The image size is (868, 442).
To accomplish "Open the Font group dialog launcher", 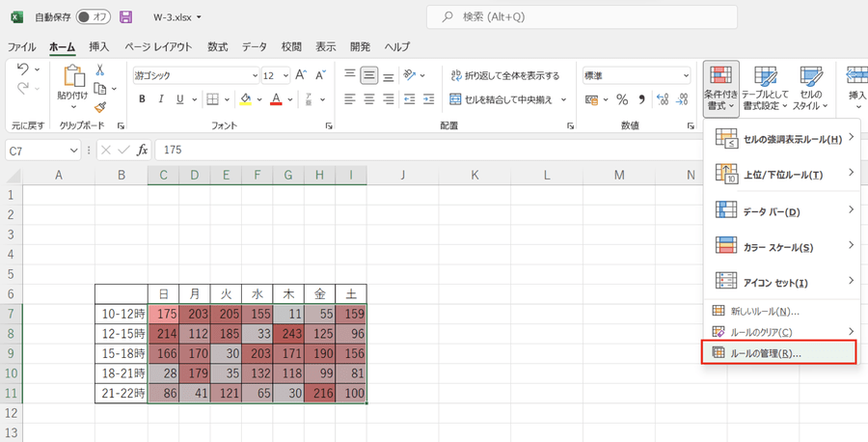I will tap(329, 126).
